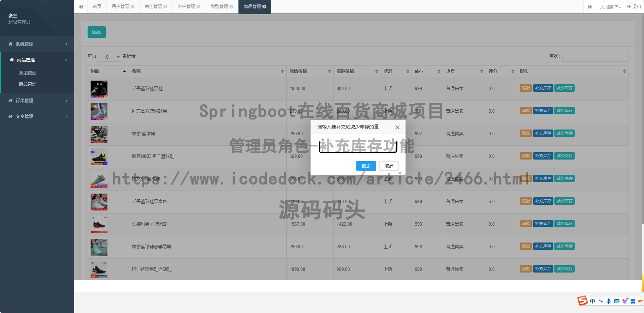
Task: Switch to the 首页 tab
Action: [x=97, y=6]
